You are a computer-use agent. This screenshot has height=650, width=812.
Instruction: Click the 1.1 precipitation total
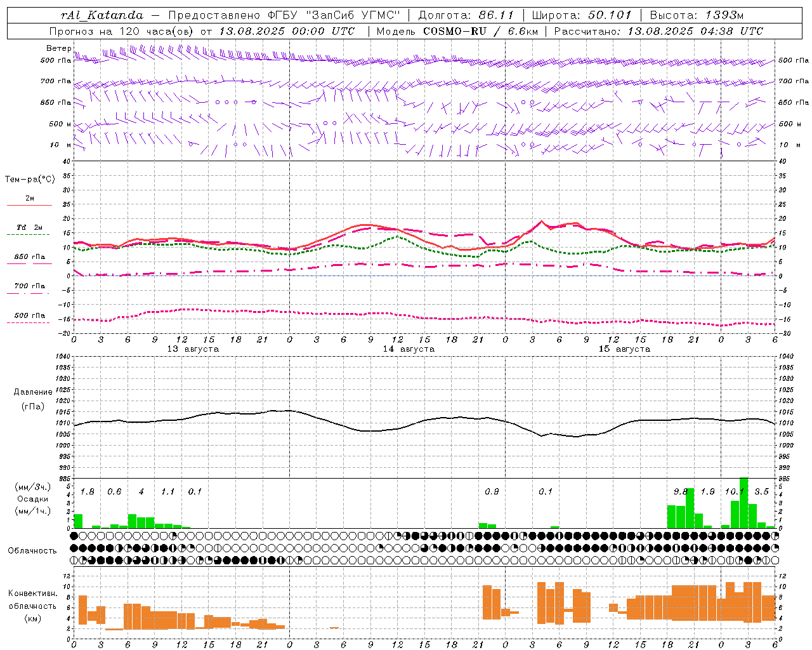(168, 492)
